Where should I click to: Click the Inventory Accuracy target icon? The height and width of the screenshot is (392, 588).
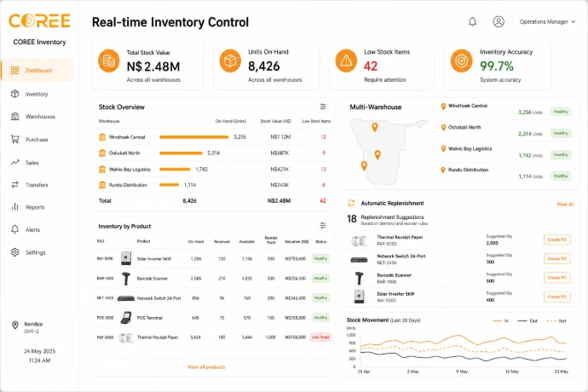(x=462, y=61)
